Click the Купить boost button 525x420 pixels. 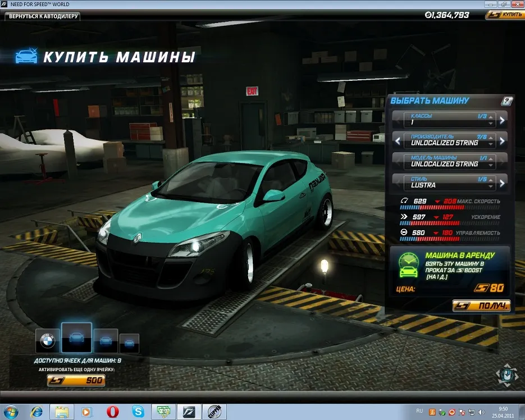[x=505, y=15]
